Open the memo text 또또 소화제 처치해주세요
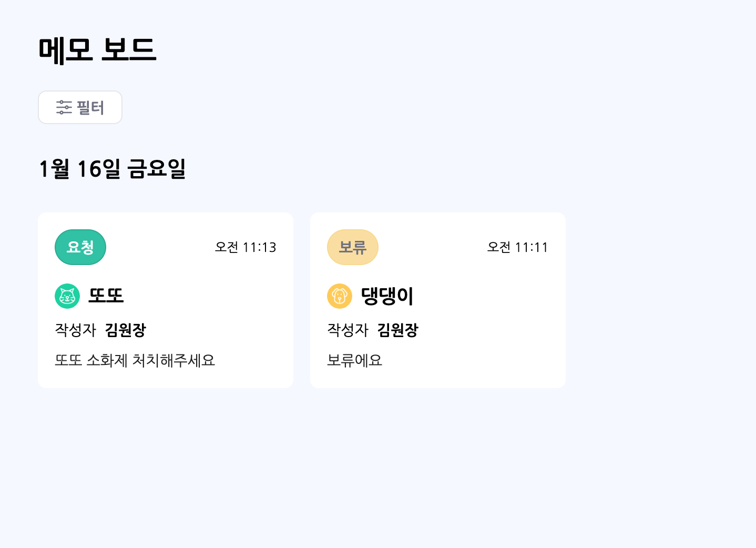The height and width of the screenshot is (548, 756). tap(135, 360)
